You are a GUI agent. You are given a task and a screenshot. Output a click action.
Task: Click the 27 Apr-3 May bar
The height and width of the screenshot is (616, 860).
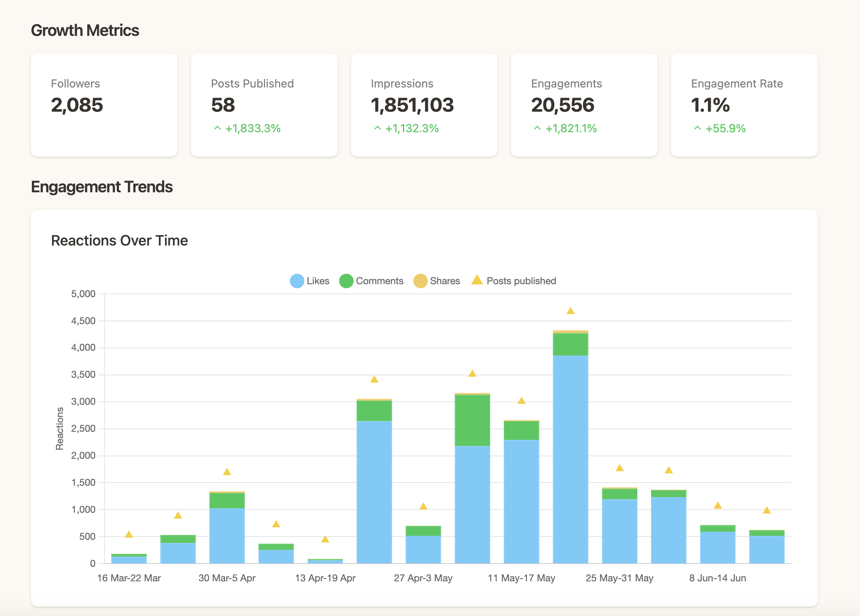click(x=423, y=544)
